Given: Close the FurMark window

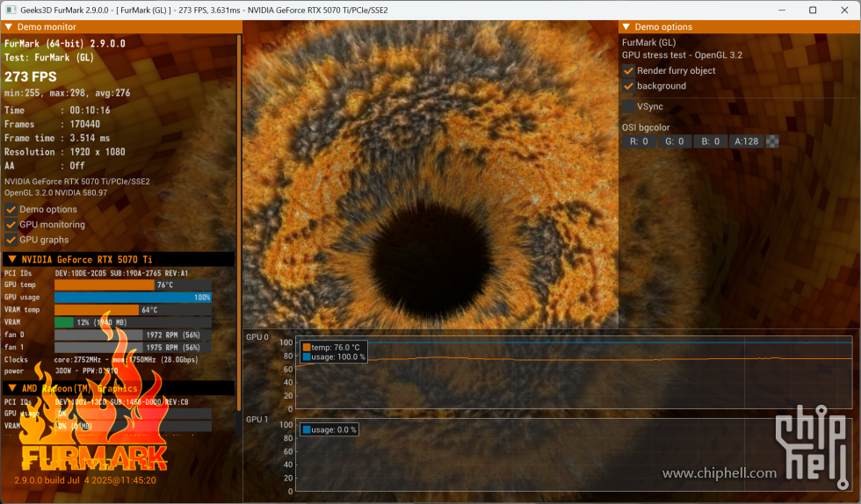Looking at the screenshot, I should point(844,10).
